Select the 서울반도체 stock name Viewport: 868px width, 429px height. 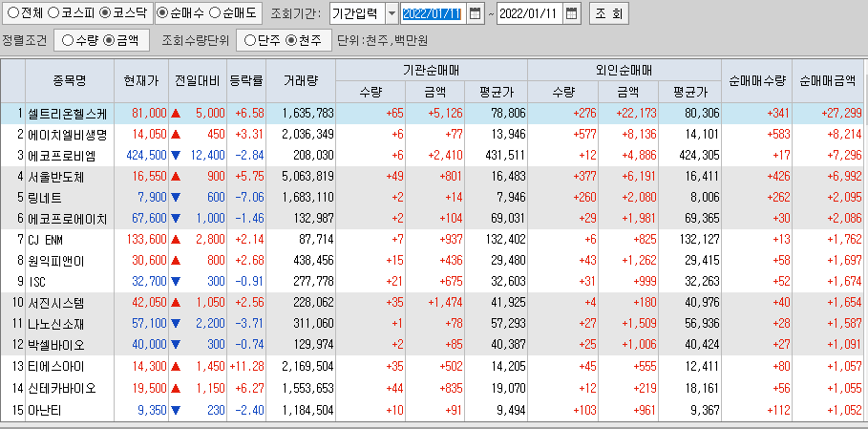tap(55, 177)
